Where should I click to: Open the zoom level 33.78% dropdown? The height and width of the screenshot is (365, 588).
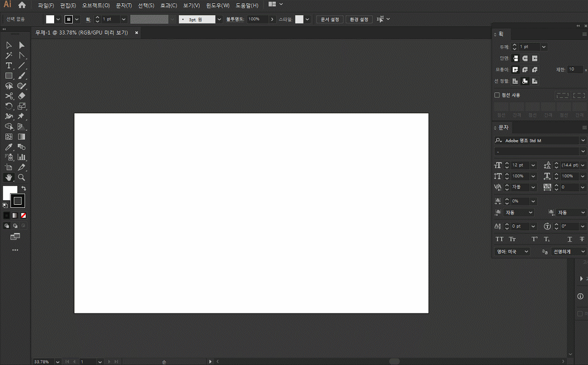57,362
